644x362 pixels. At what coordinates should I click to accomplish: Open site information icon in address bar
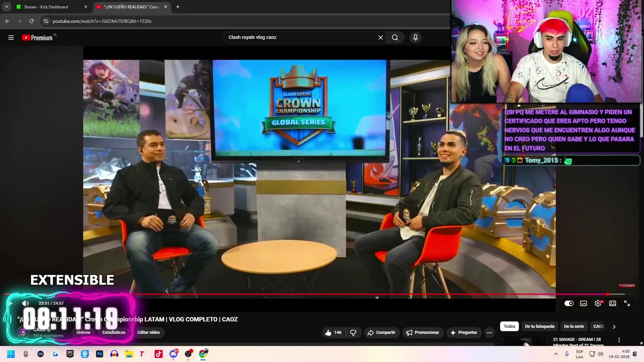(45, 21)
